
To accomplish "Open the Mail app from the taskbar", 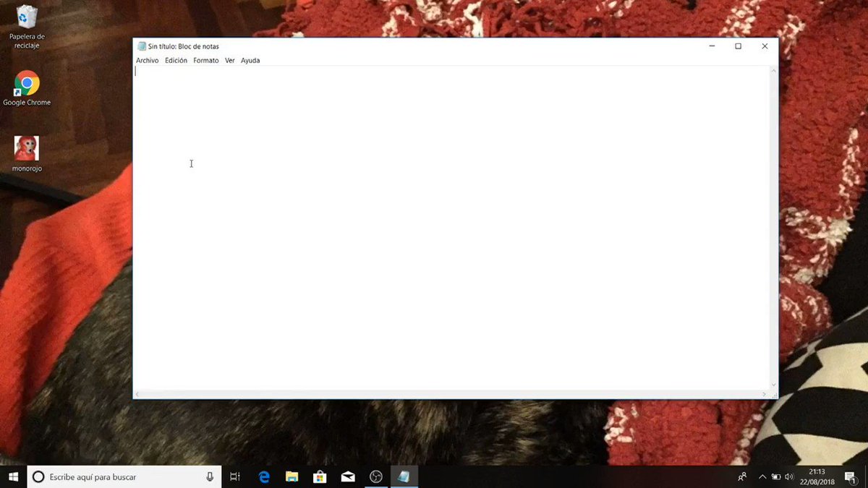I will coord(348,476).
